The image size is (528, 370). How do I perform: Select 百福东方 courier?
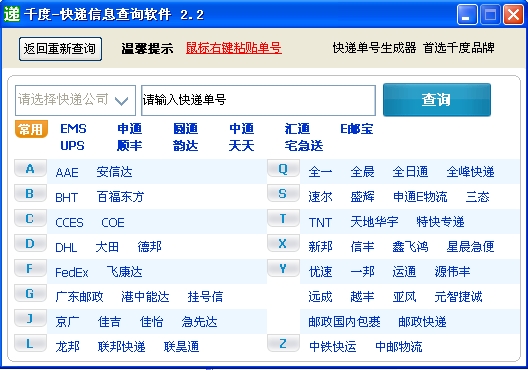(x=121, y=197)
